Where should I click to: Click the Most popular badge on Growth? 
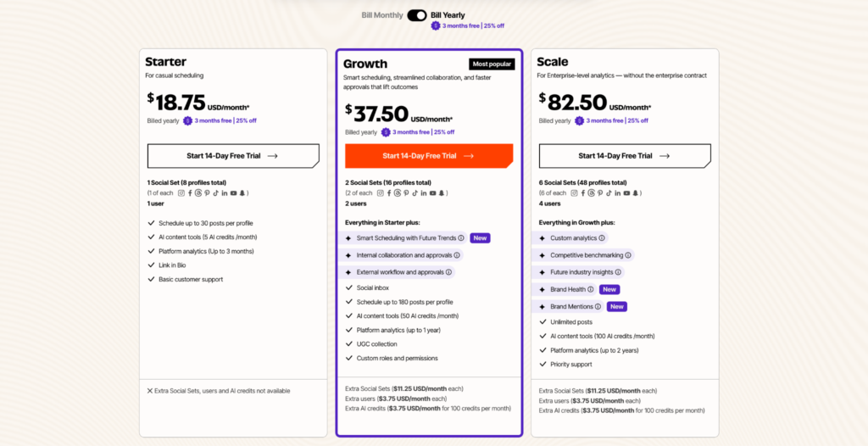(492, 64)
